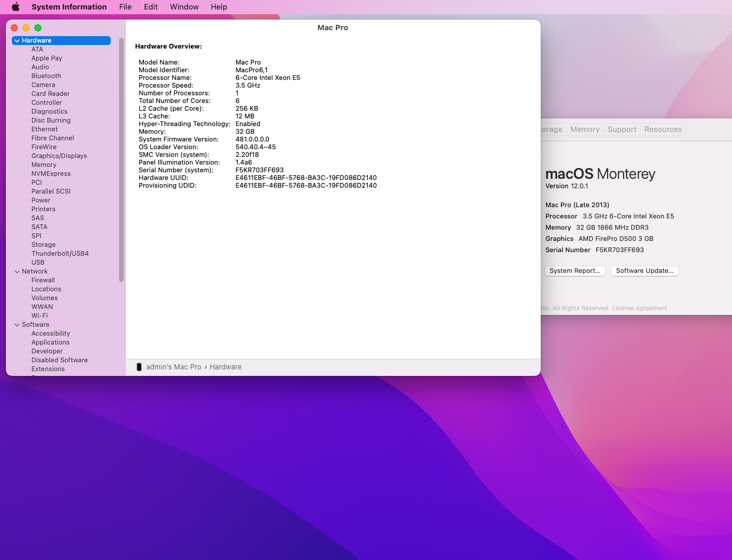Select Wi-Fi under Network
The height and width of the screenshot is (560, 732).
click(40, 316)
